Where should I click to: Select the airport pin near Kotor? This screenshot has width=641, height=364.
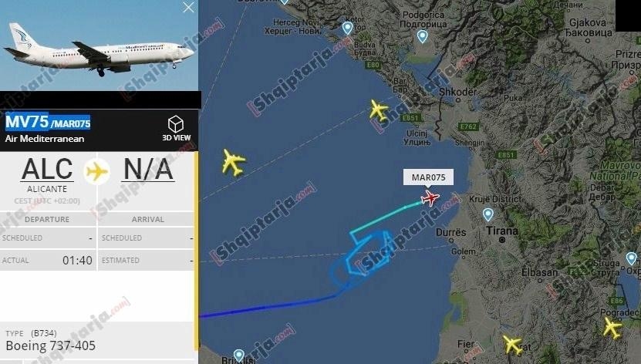pos(347,28)
